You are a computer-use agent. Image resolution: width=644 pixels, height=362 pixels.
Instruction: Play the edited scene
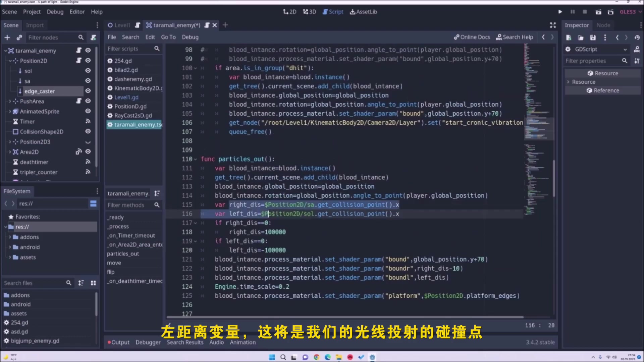[598, 12]
